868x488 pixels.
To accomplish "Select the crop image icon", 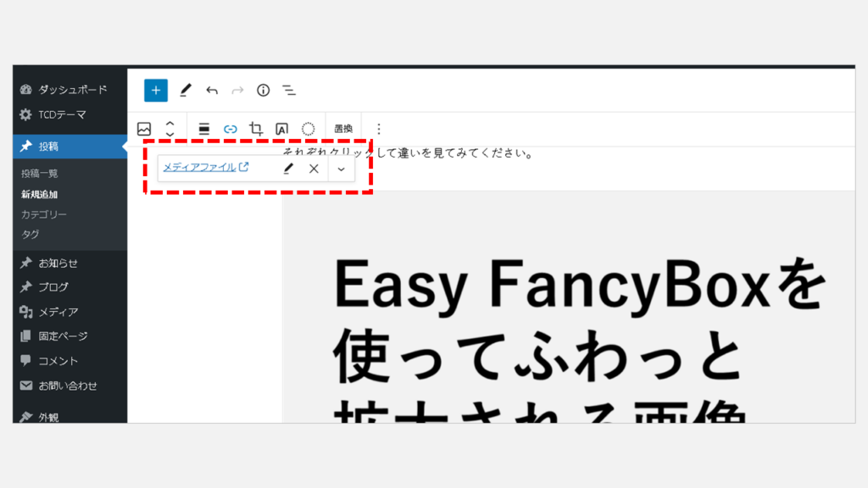I will pos(256,129).
